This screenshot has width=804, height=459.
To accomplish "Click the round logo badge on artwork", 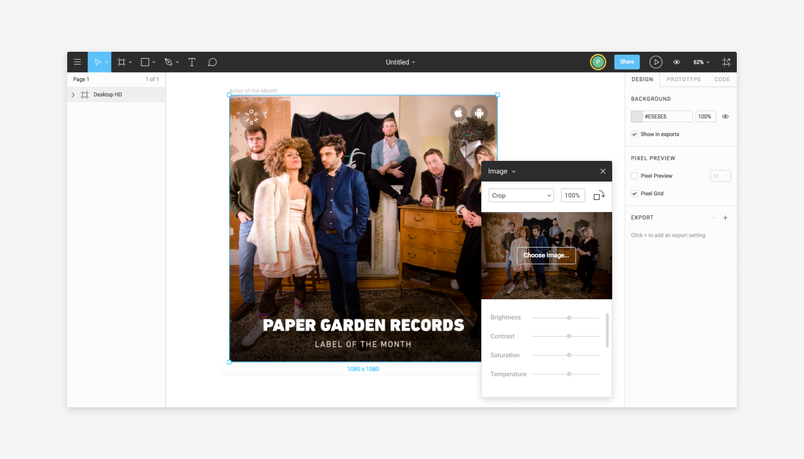I will (x=252, y=117).
